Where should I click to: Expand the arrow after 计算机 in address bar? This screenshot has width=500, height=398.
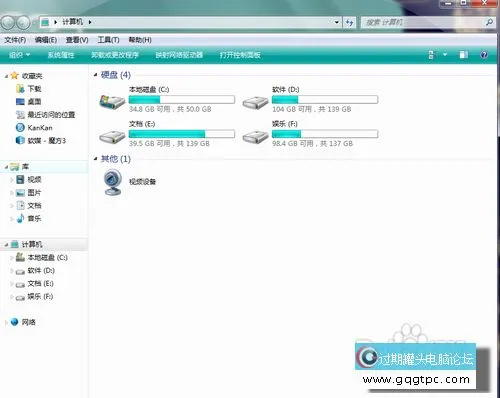90,22
